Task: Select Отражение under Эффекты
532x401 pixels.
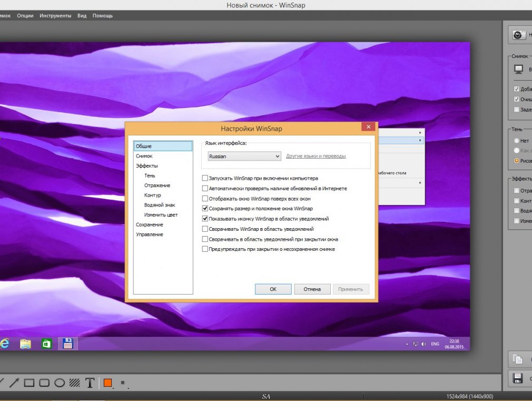Action: tap(157, 185)
